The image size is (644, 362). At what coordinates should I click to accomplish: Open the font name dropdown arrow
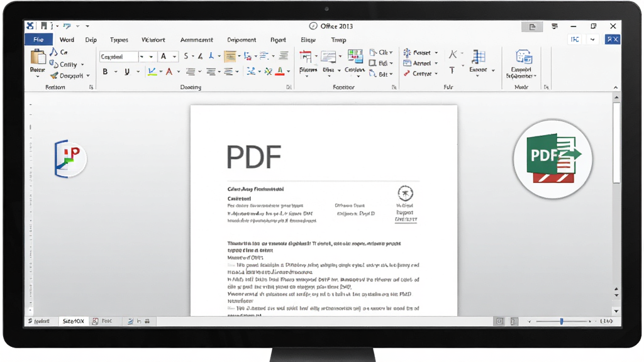[142, 57]
